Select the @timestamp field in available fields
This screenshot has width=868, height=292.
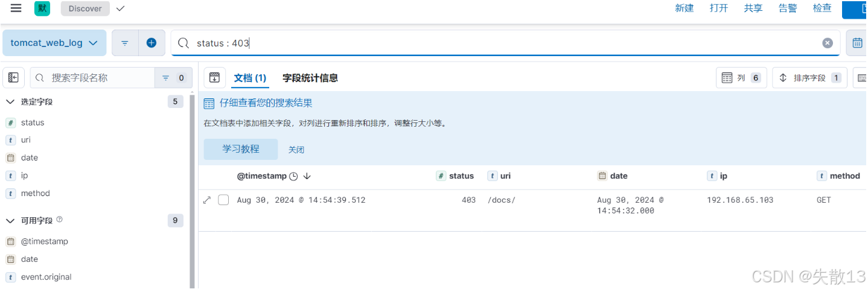pyautogui.click(x=45, y=241)
